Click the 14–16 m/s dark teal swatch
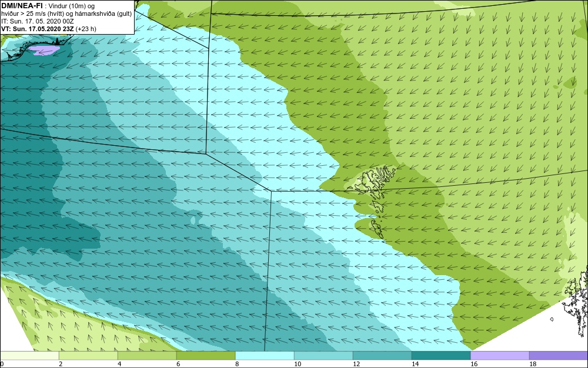 point(441,356)
